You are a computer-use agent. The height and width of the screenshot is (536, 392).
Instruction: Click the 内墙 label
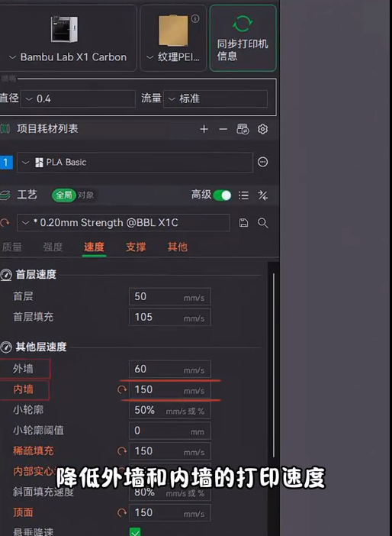[23, 389]
